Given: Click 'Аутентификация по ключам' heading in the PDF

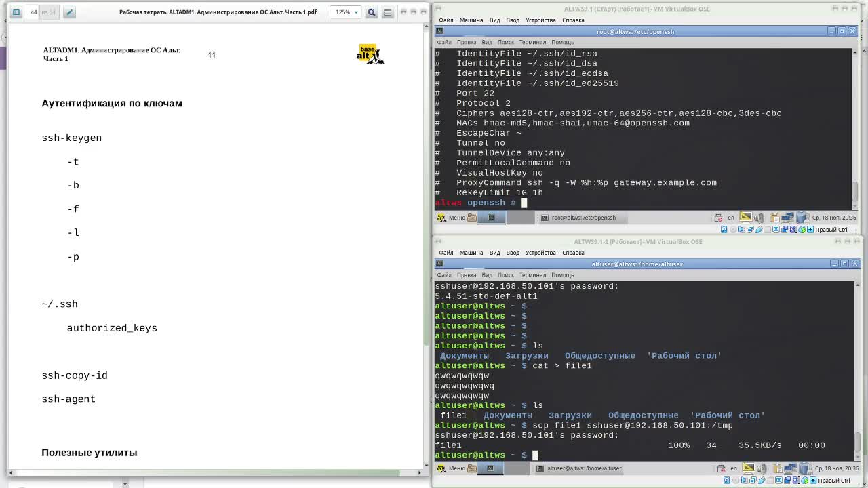Looking at the screenshot, I should click(112, 103).
